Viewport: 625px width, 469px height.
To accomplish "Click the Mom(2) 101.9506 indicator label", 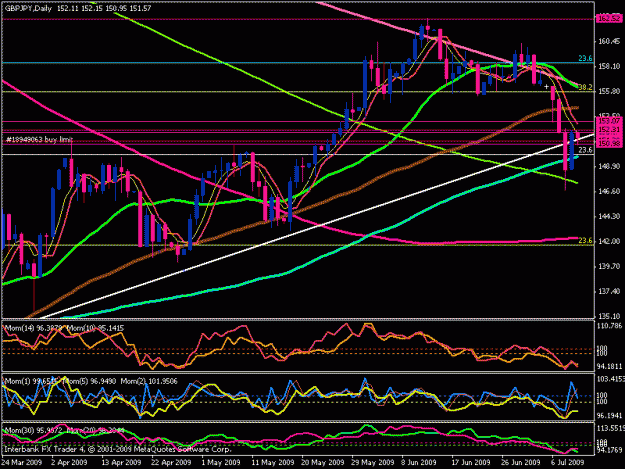I will [149, 381].
